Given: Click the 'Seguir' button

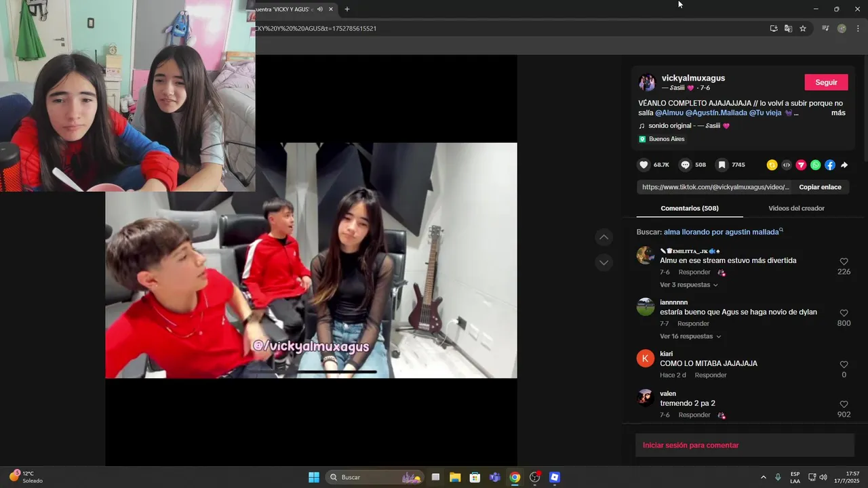Looking at the screenshot, I should 826,82.
